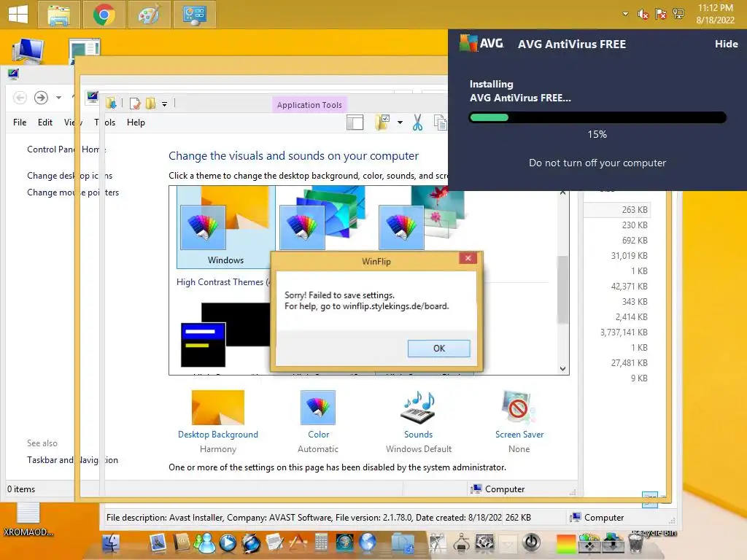The width and height of the screenshot is (747, 560).
Task: Click the clock showing 11:12 PM
Action: (x=715, y=8)
